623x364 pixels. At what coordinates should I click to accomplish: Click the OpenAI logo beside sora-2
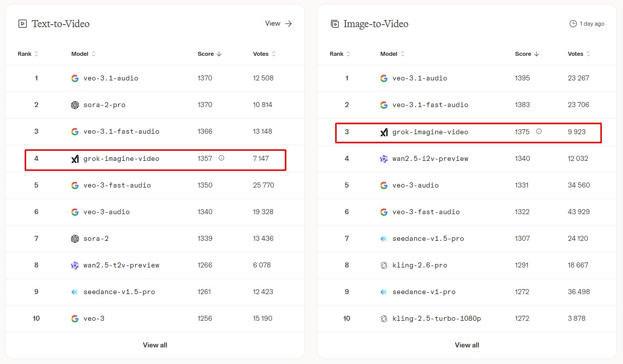pyautogui.click(x=75, y=239)
